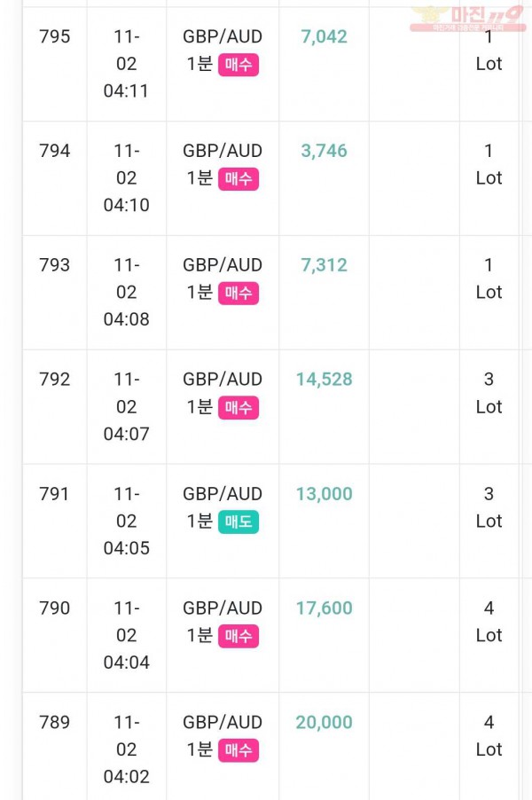Click order number 791
The width and height of the screenshot is (532, 800).
coord(54,494)
